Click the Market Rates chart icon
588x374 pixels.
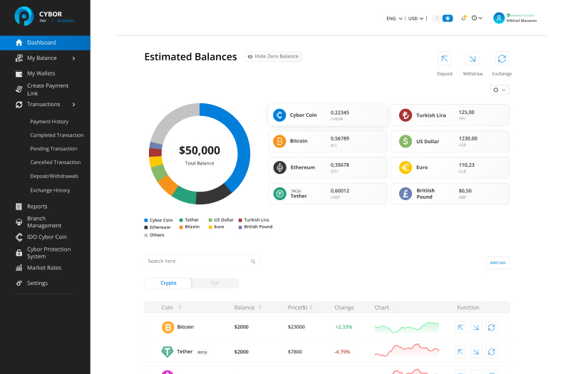(x=19, y=268)
